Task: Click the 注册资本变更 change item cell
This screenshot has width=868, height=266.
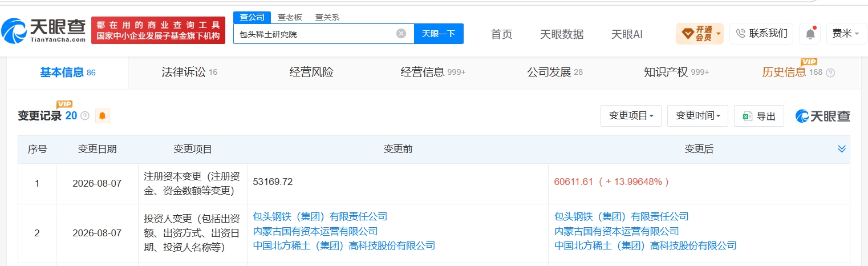Action: pos(192,183)
